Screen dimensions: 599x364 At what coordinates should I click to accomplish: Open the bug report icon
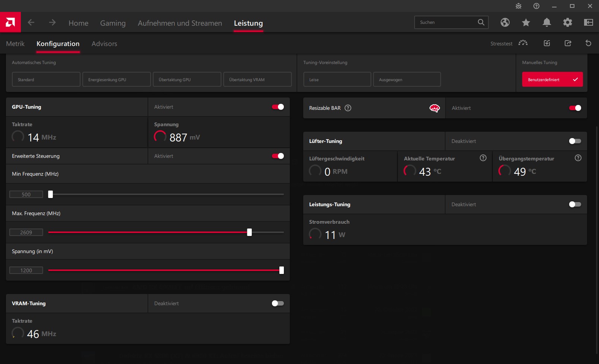pos(519,6)
